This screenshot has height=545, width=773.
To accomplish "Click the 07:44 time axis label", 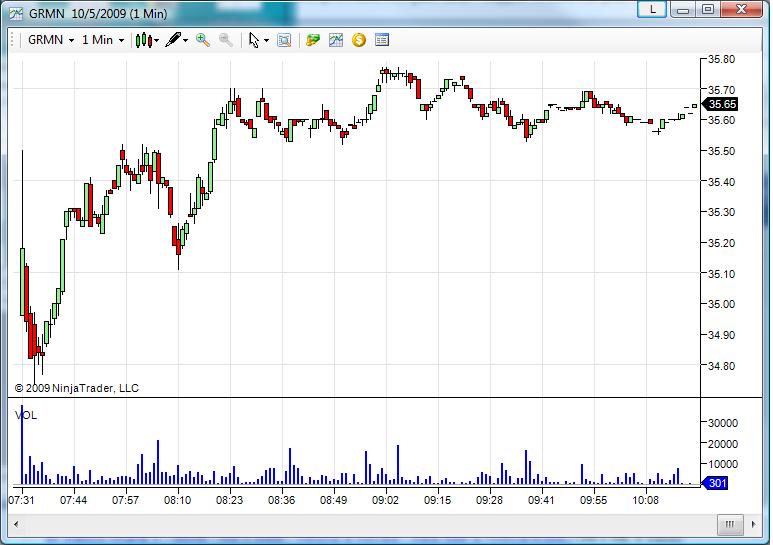I will coord(73,500).
